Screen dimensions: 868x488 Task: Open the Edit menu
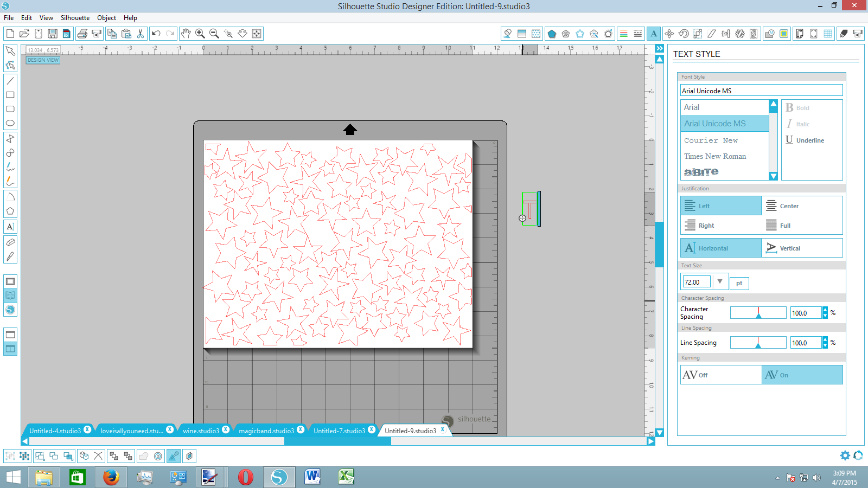point(27,18)
